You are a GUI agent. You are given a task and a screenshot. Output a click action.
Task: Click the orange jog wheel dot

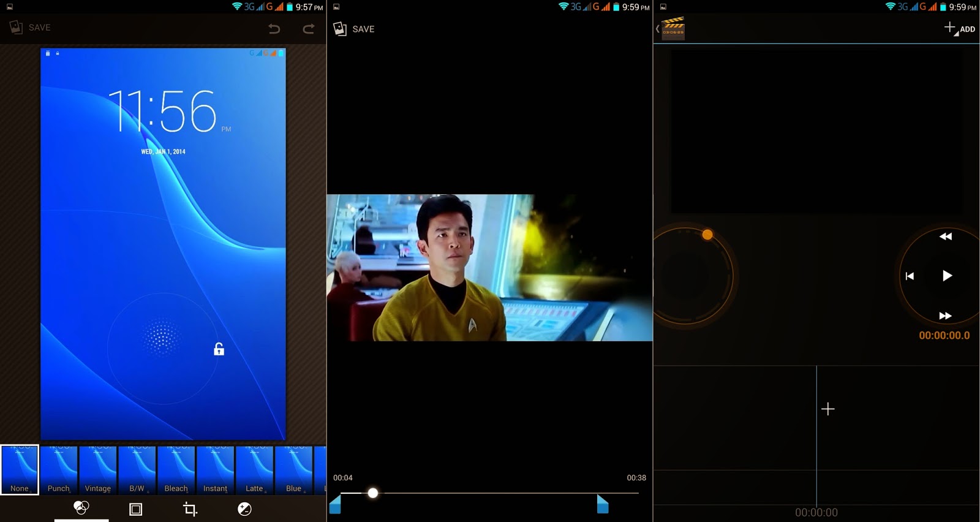[707, 235]
